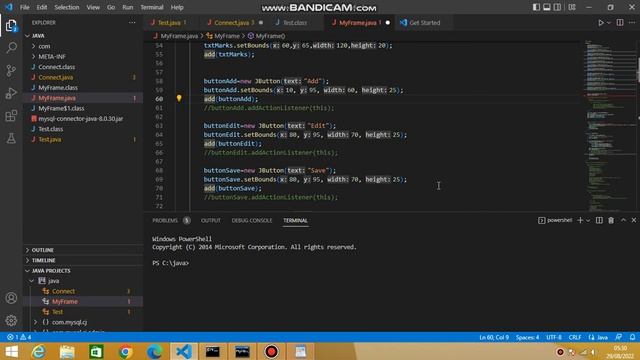Open the Run and Debug view

(11, 93)
